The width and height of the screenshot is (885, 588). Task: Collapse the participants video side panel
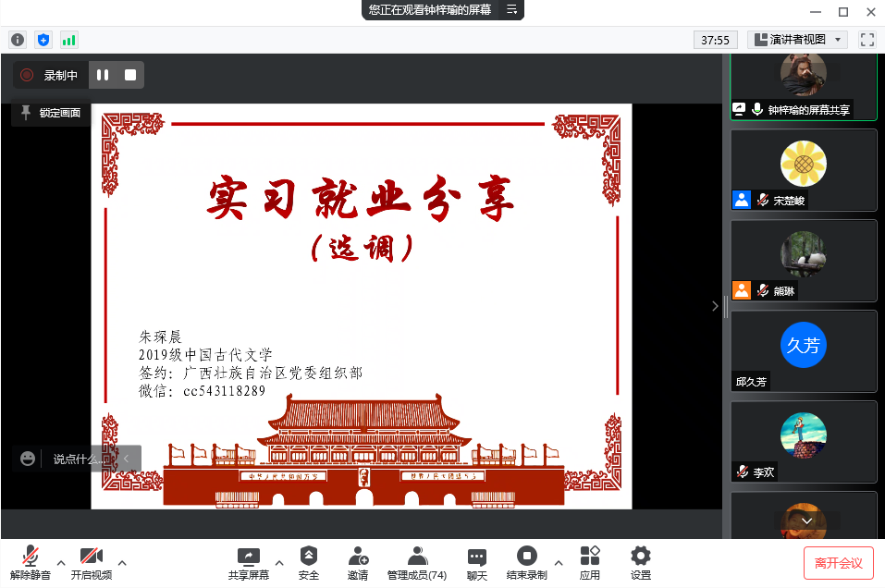[715, 306]
